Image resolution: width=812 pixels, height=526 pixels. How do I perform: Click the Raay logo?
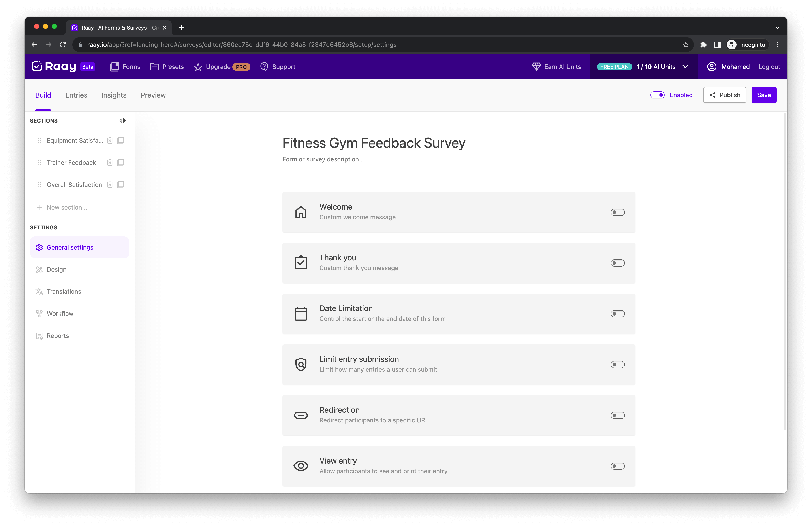[54, 66]
